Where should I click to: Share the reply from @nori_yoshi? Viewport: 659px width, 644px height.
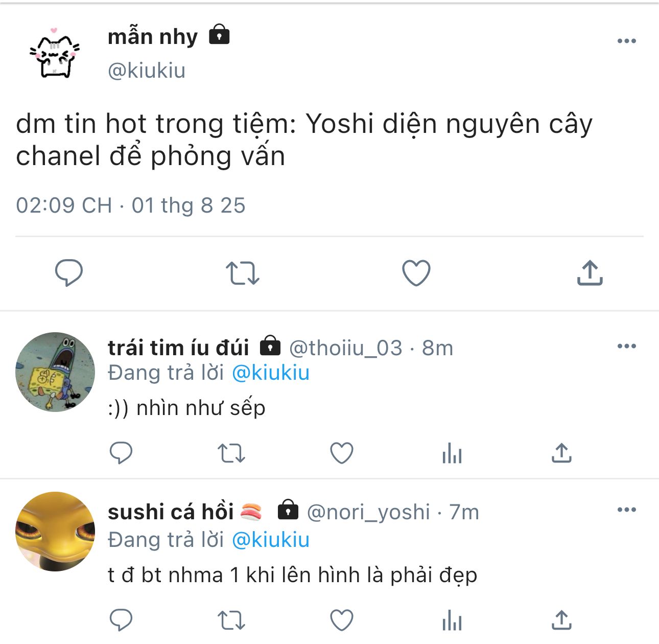[x=561, y=620]
